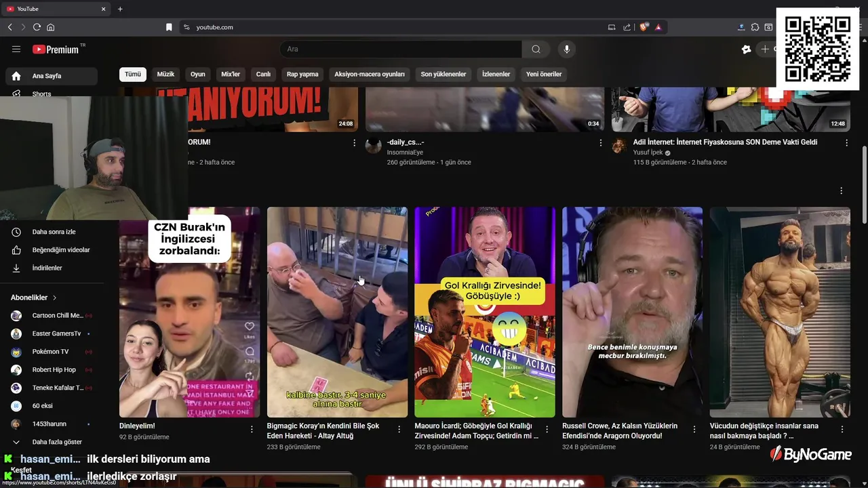The width and height of the screenshot is (868, 488).
Task: Click the sparkle icon beside the create button
Action: click(x=747, y=49)
